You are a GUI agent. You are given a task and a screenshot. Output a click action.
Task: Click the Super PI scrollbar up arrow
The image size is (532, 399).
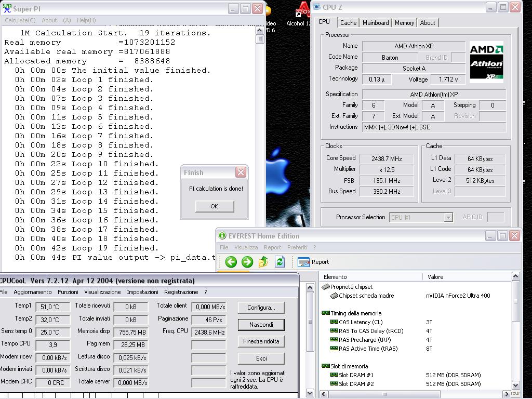(260, 31)
